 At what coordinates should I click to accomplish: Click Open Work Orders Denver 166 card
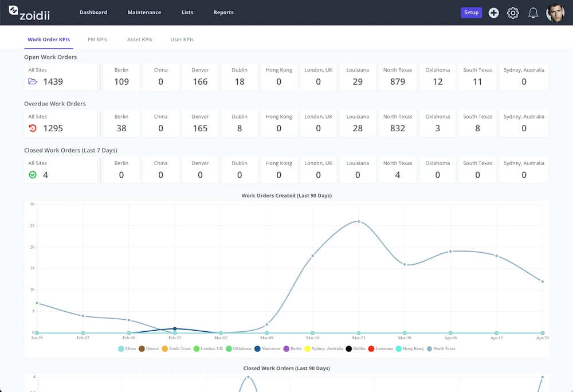click(x=200, y=77)
